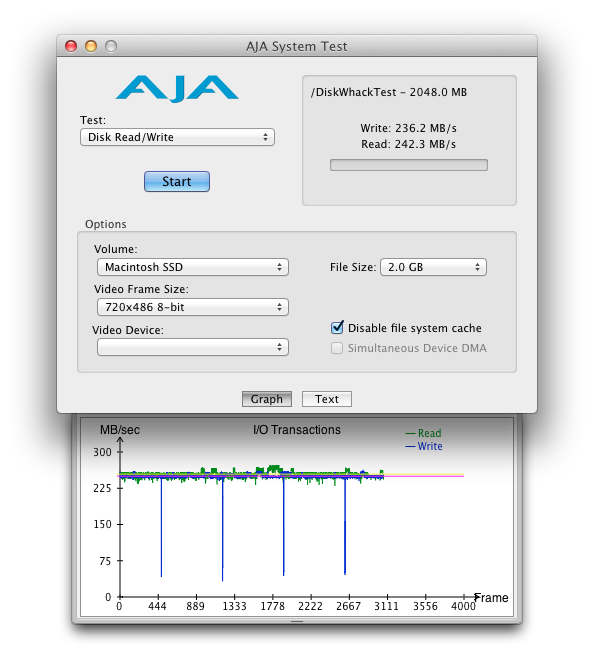Image resolution: width=594 pixels, height=648 pixels.
Task: Click the graph drawer resize handle
Action: [x=297, y=621]
